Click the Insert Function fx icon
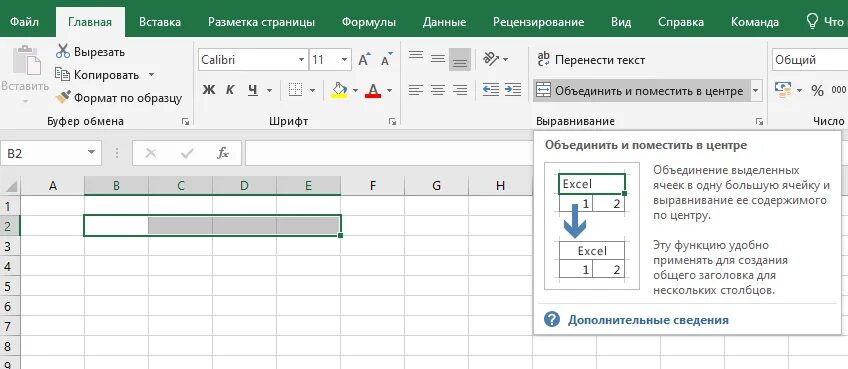The height and width of the screenshot is (369, 848). (x=223, y=154)
